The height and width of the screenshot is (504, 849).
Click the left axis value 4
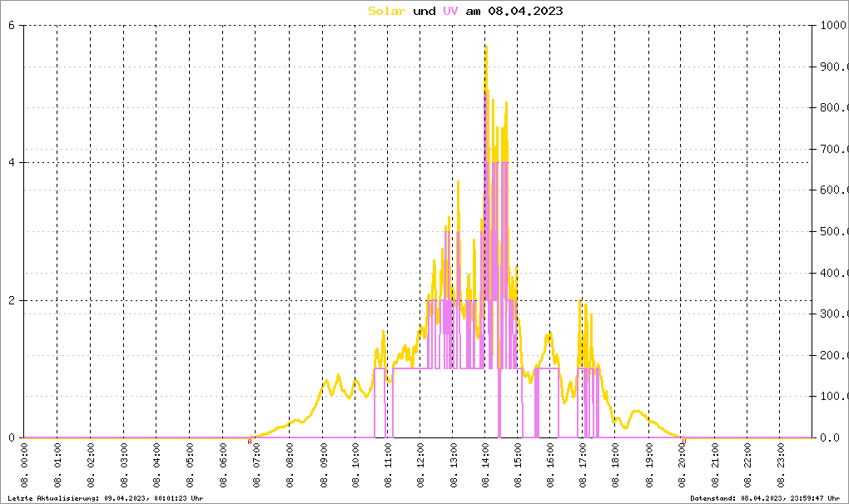[x=12, y=163]
